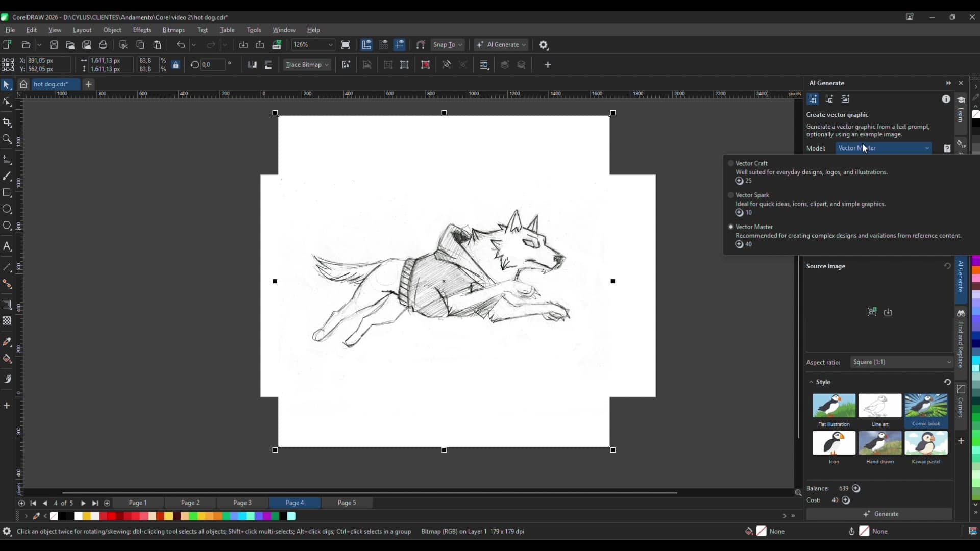
Task: Choose the Text tool
Action: coord(7,246)
